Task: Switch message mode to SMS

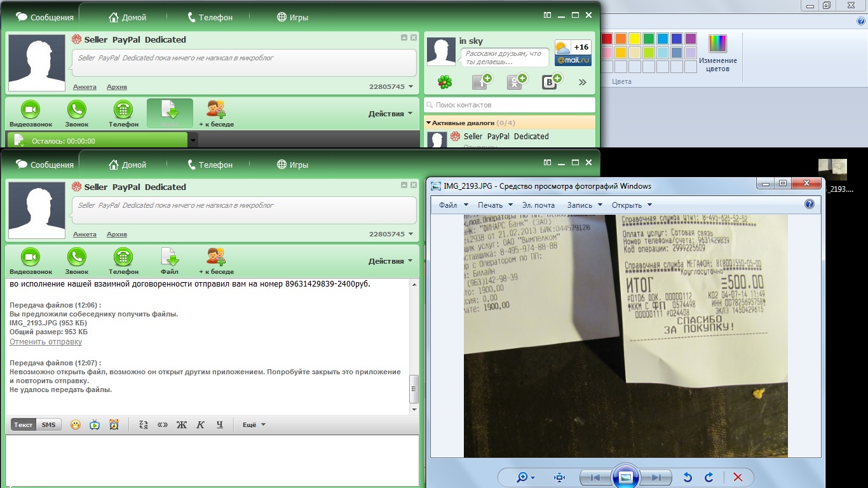Action: click(x=49, y=424)
